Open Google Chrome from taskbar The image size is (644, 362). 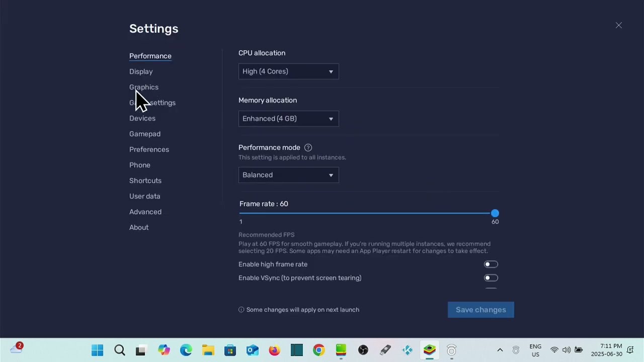coord(318,350)
